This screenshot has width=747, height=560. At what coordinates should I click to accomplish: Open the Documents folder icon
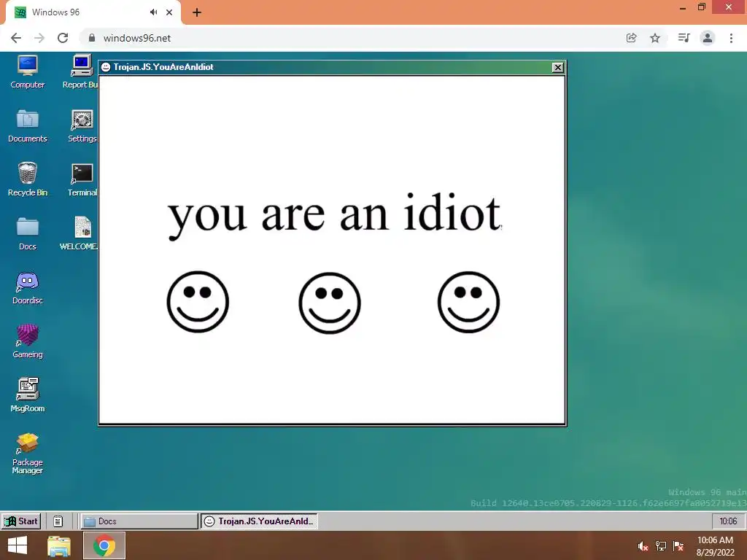point(27,125)
